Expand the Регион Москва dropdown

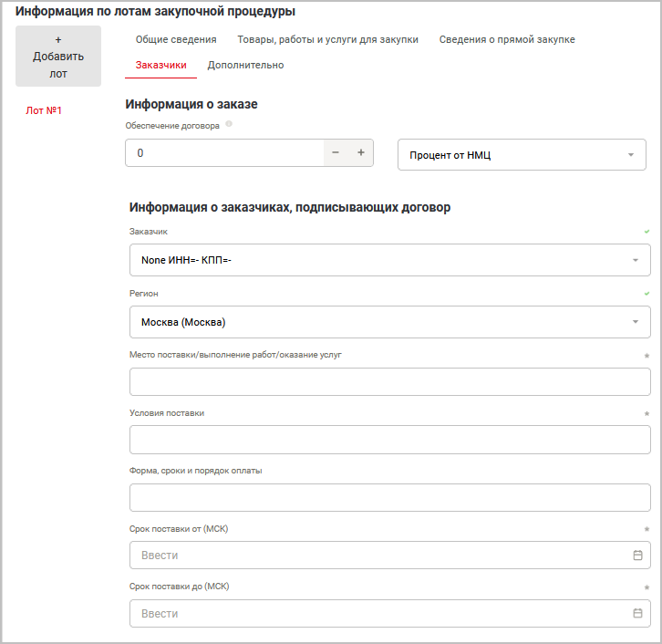click(x=635, y=322)
